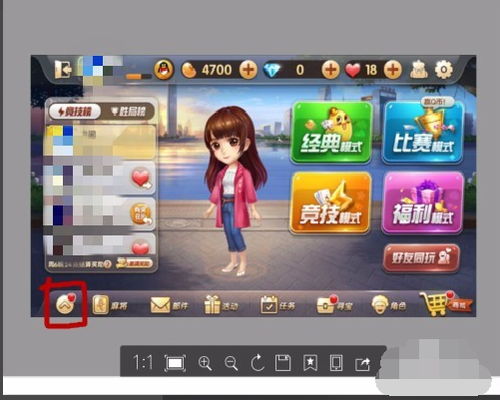
Task: Click the blue diamond icon
Action: click(272, 70)
